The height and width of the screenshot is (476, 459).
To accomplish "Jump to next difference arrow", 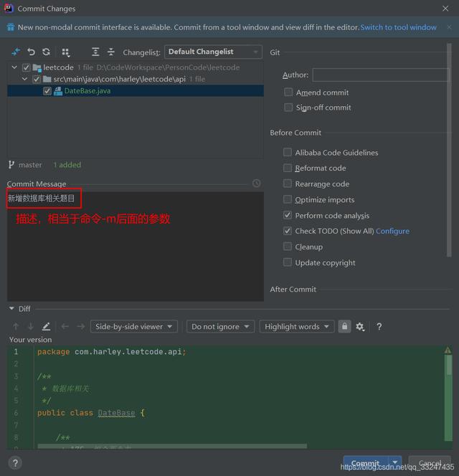I will (31, 326).
